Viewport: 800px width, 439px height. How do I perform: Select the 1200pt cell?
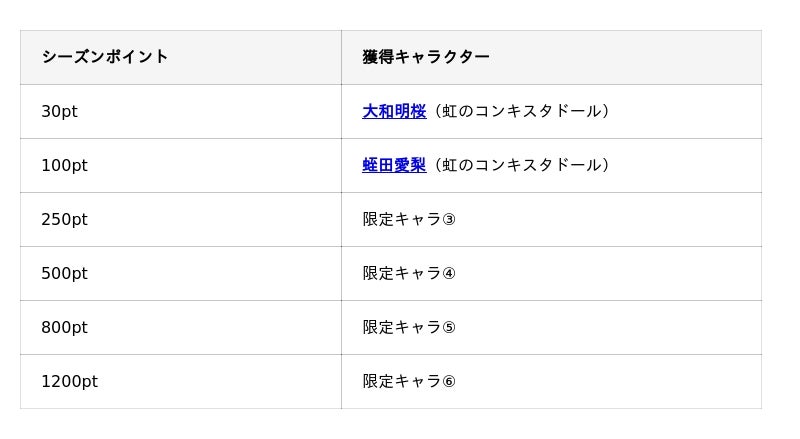point(69,381)
